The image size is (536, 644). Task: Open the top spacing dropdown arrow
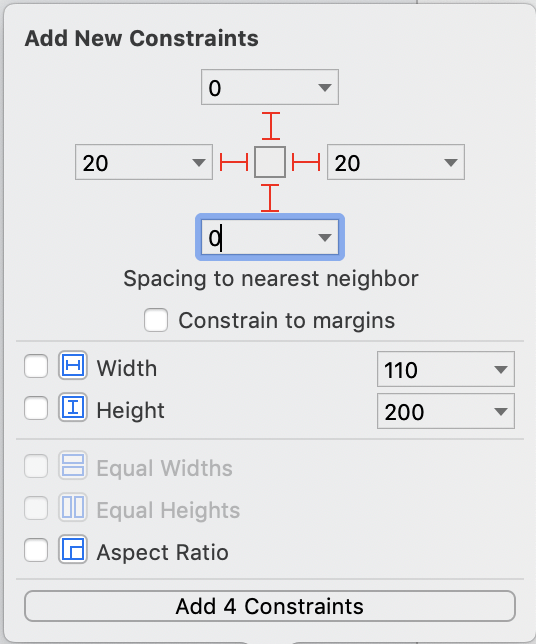pyautogui.click(x=324, y=87)
